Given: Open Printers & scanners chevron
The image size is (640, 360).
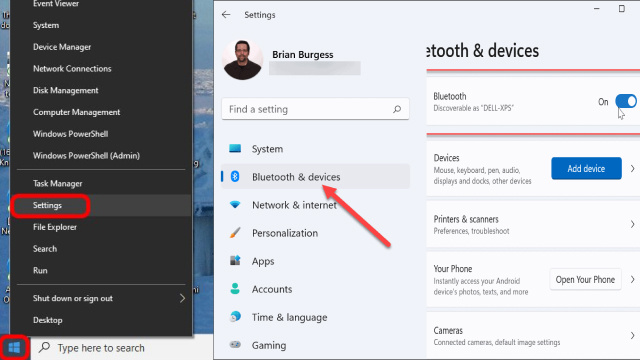Looking at the screenshot, I should pyautogui.click(x=632, y=224).
